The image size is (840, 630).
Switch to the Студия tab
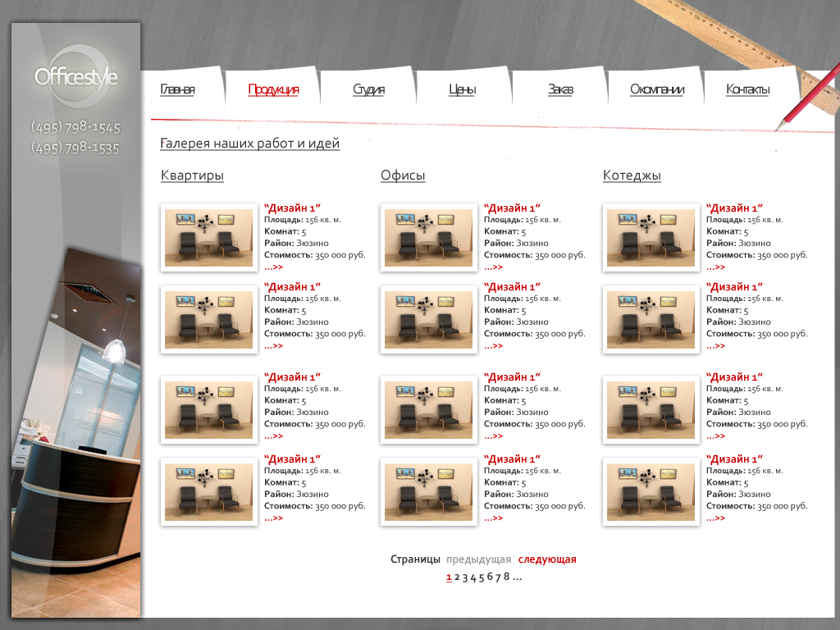[368, 89]
